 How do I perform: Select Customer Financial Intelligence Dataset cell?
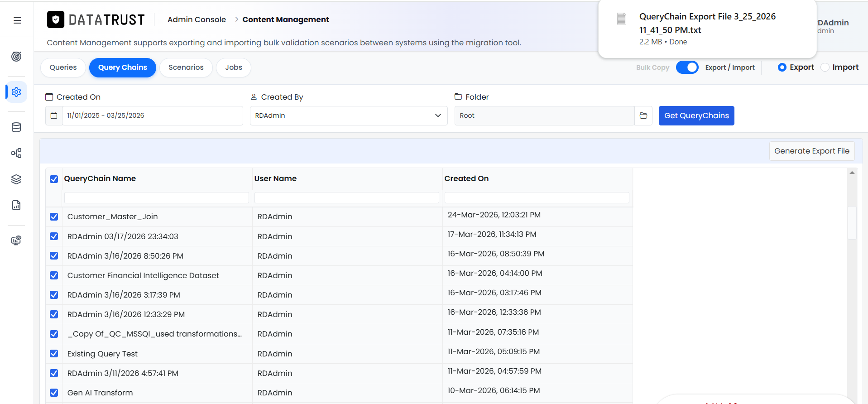click(157, 275)
